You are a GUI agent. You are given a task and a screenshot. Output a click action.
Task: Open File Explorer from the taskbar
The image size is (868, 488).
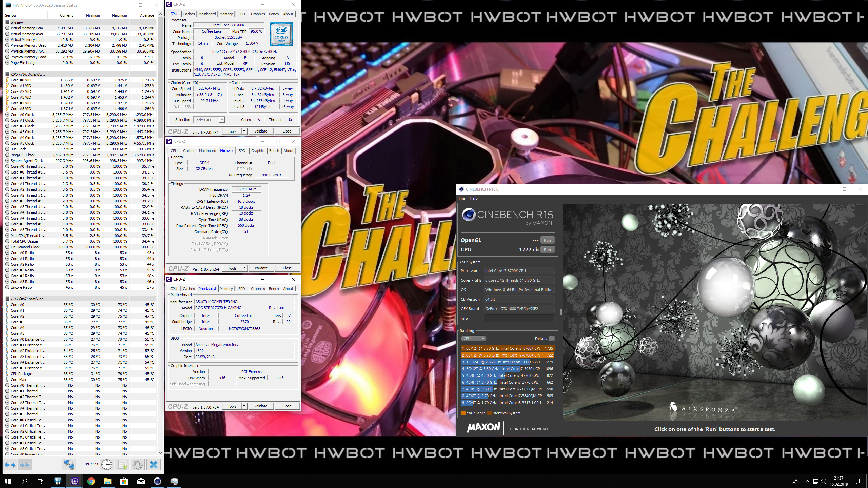point(107,481)
